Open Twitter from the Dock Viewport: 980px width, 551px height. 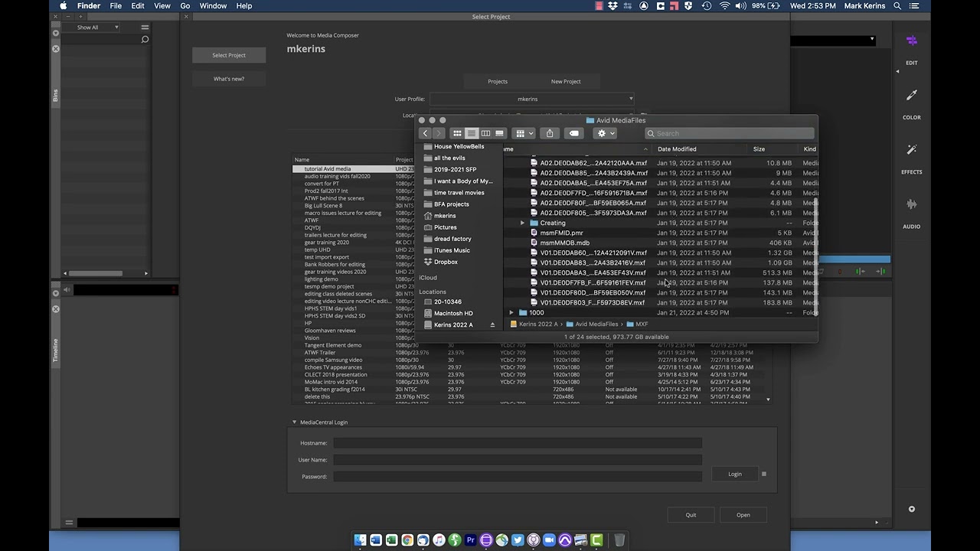[518, 540]
